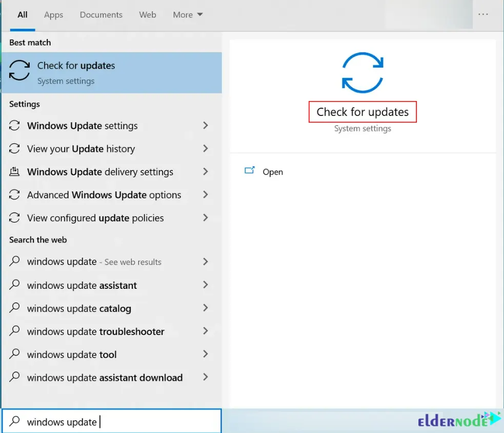Click the Check for updates best match refresh icon

point(19,70)
